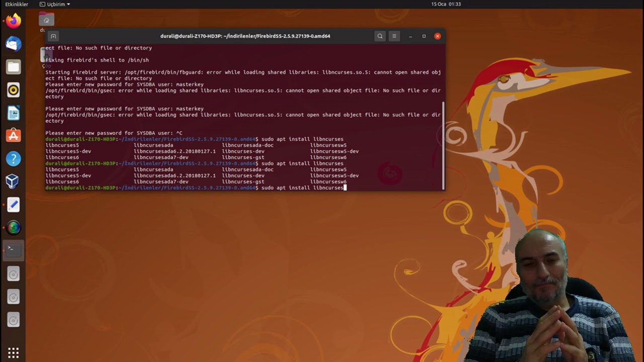The image size is (644, 362).
Task: Click the current prompt line with the cursor
Action: click(195, 188)
